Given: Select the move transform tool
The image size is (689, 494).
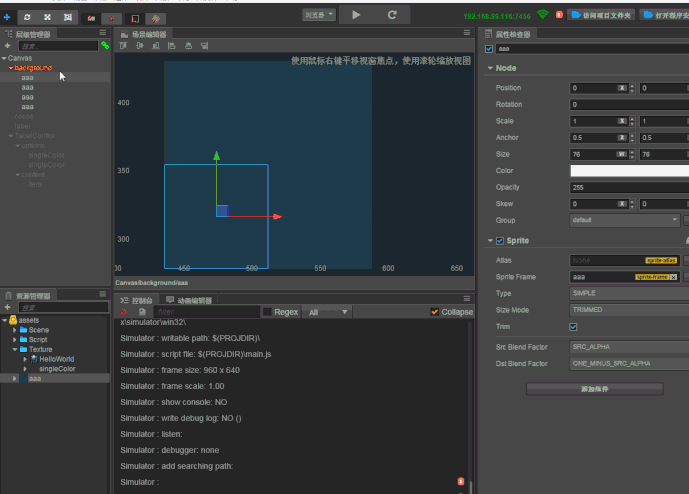Looking at the screenshot, I should tap(7, 17).
